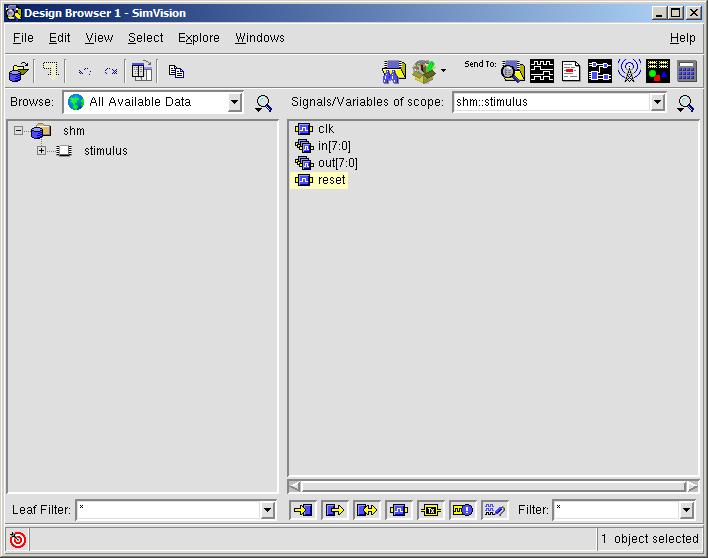Click the binoculars find icon in toolbar
The height and width of the screenshot is (558, 708).
coord(394,71)
